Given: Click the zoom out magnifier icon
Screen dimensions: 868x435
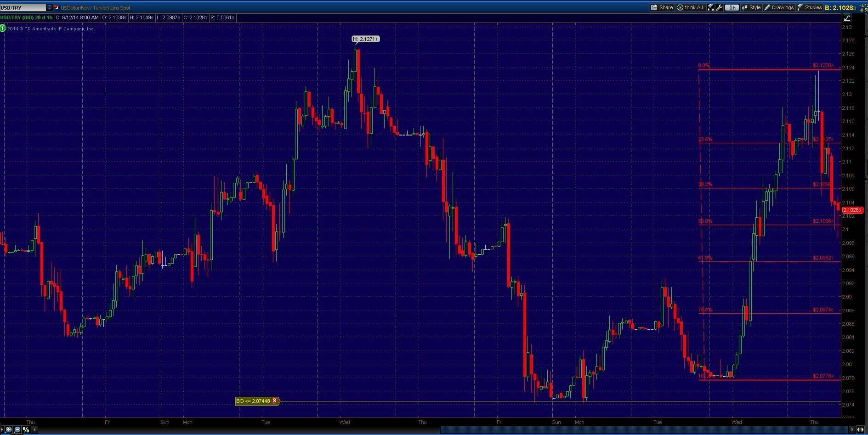Looking at the screenshot, I should pyautogui.click(x=17, y=429).
